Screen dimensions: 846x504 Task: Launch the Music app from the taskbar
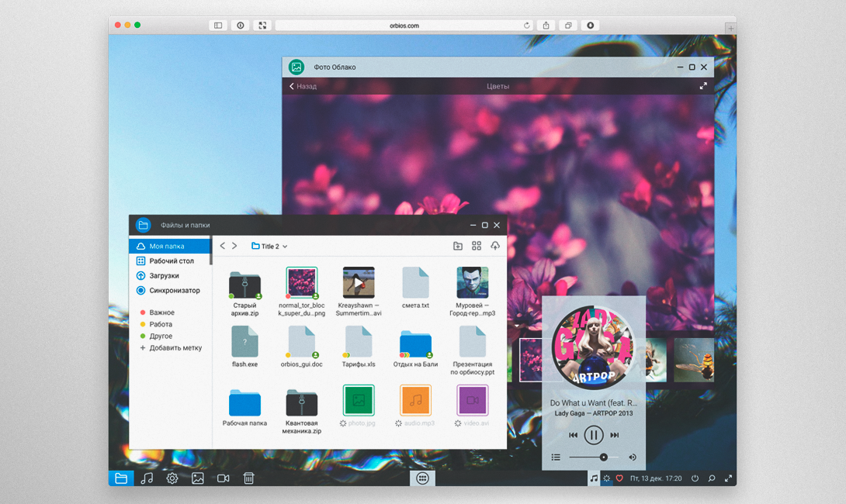click(x=146, y=478)
